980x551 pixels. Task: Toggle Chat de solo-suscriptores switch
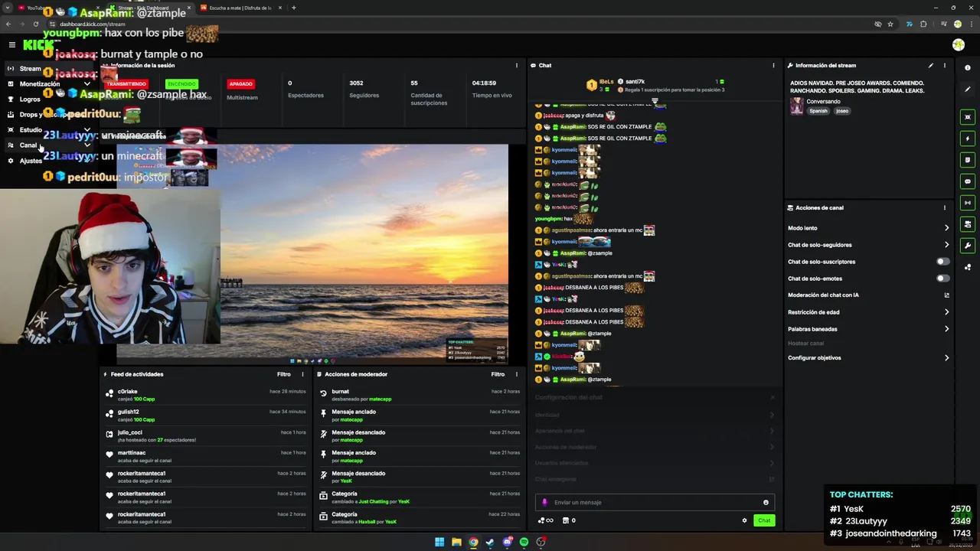943,262
